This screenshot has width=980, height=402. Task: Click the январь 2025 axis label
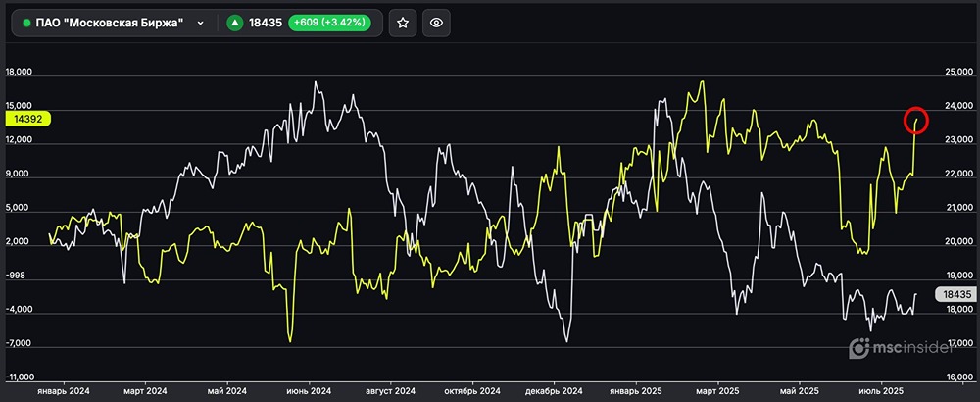click(x=637, y=391)
